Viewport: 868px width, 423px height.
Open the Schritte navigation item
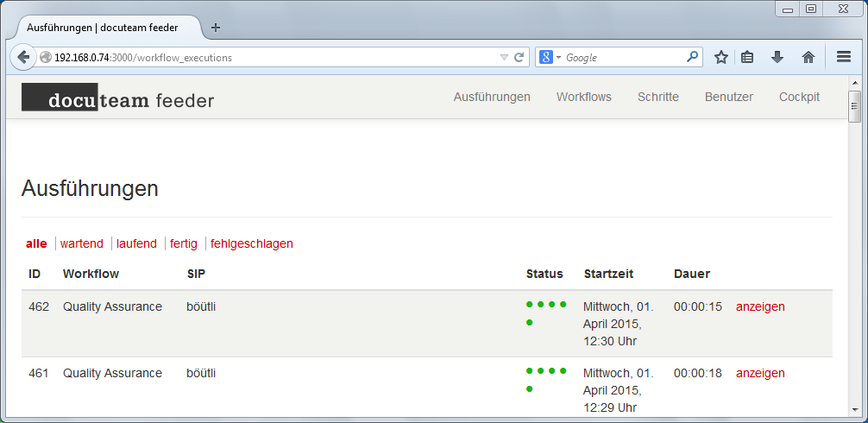657,97
